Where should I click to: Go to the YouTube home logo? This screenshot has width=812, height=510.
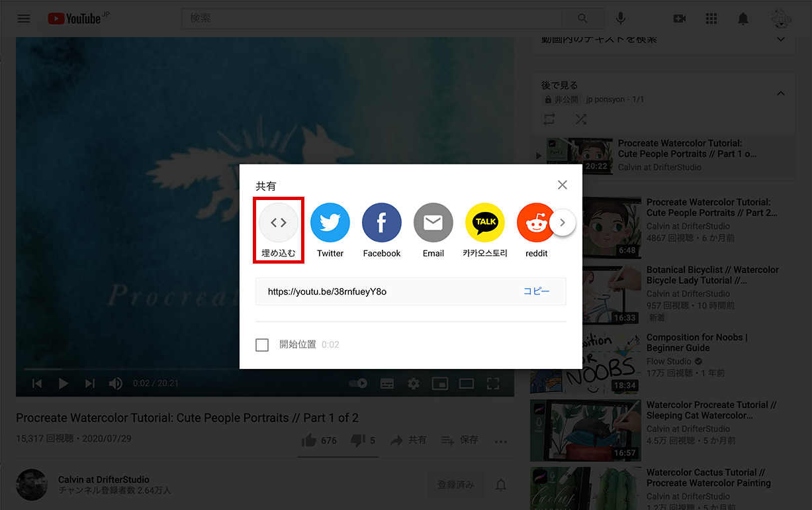(75, 19)
